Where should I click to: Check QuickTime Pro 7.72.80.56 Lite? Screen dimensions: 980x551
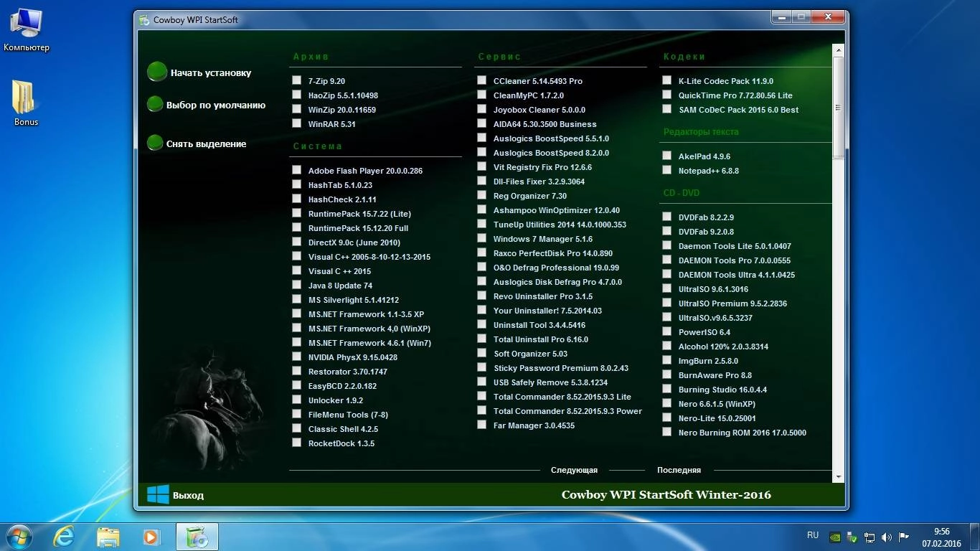pyautogui.click(x=667, y=95)
